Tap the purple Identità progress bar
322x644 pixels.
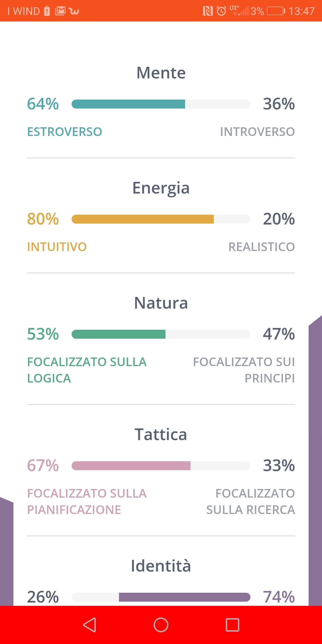(161, 597)
